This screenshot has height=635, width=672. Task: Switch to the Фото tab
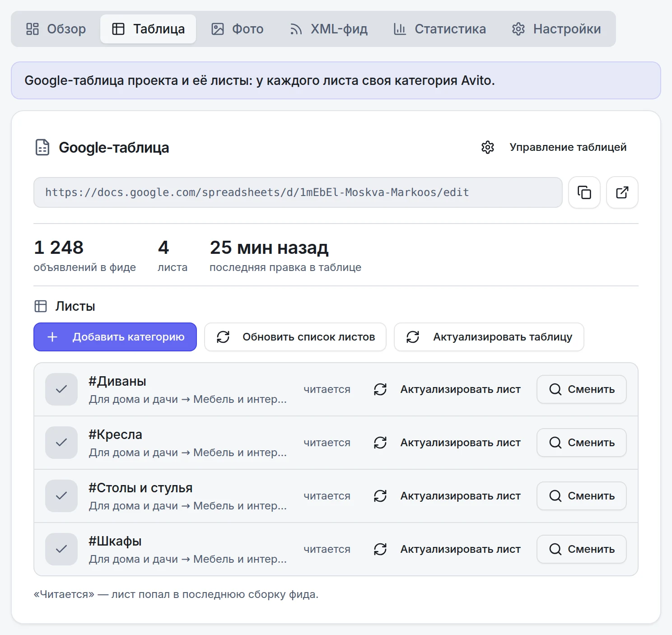238,29
